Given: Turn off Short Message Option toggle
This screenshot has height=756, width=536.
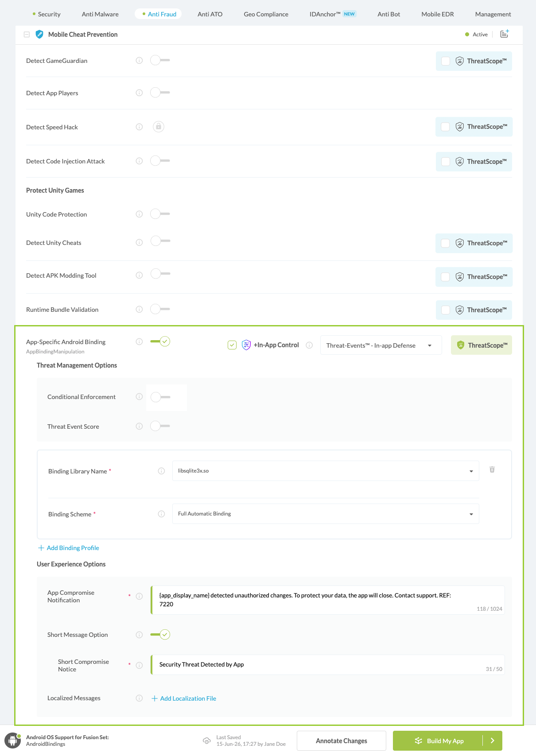Looking at the screenshot, I should [x=160, y=635].
